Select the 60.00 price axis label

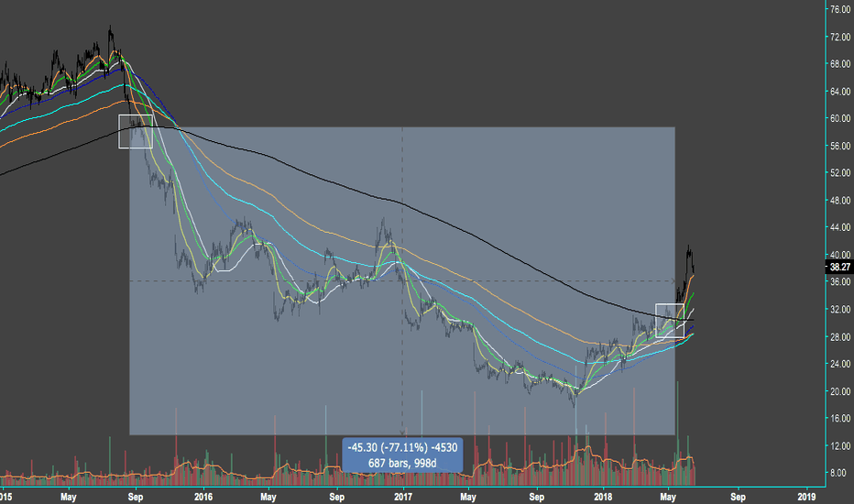coord(840,118)
